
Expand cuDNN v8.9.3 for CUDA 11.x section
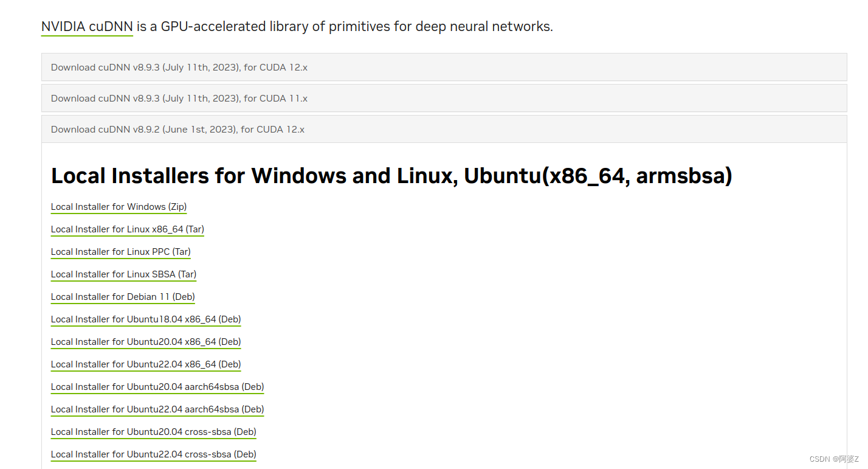[x=444, y=98]
